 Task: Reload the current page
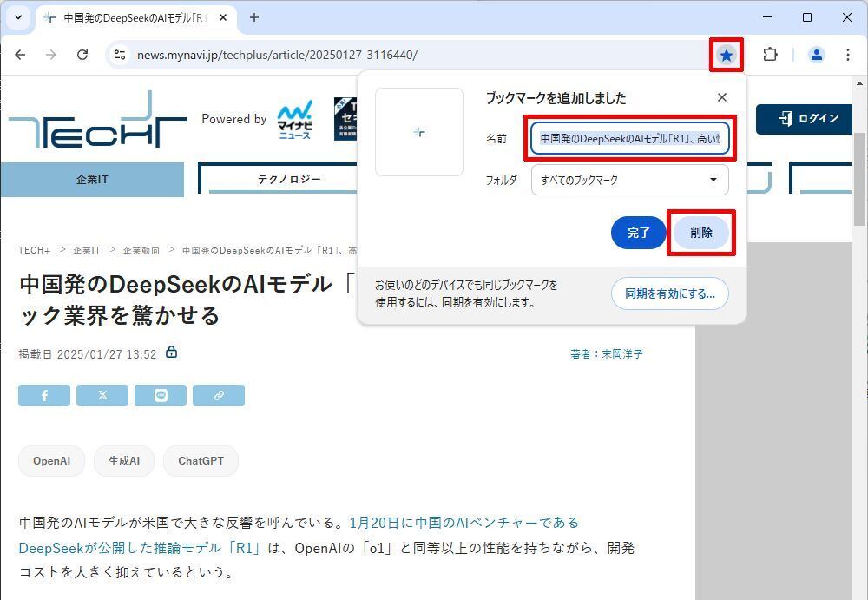(82, 55)
